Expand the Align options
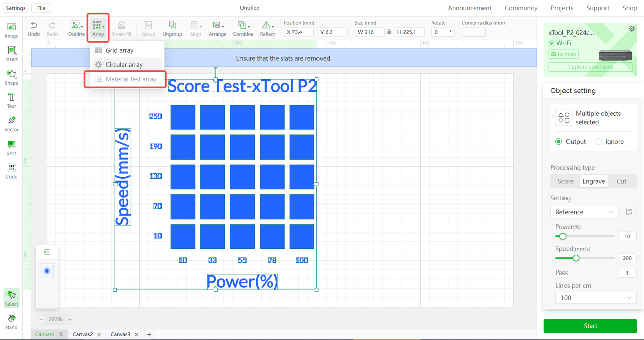Viewport: 644px width, 340px height. pyautogui.click(x=195, y=29)
